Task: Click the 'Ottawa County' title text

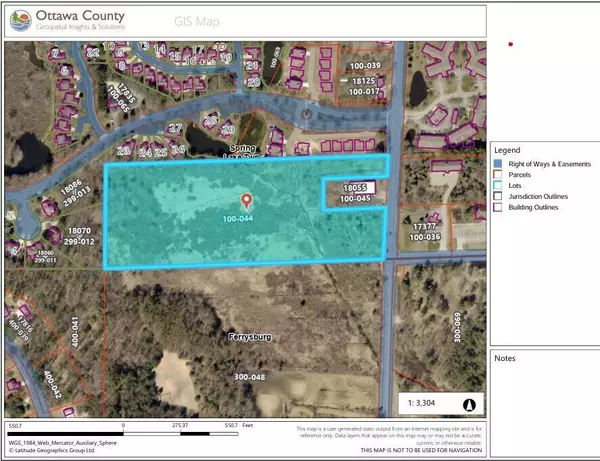Action: tap(80, 16)
